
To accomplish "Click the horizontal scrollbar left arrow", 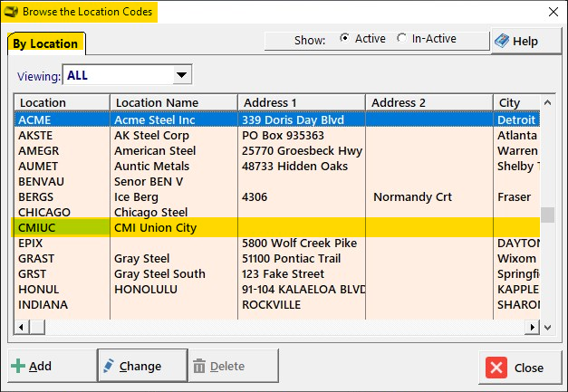I will click(x=22, y=327).
